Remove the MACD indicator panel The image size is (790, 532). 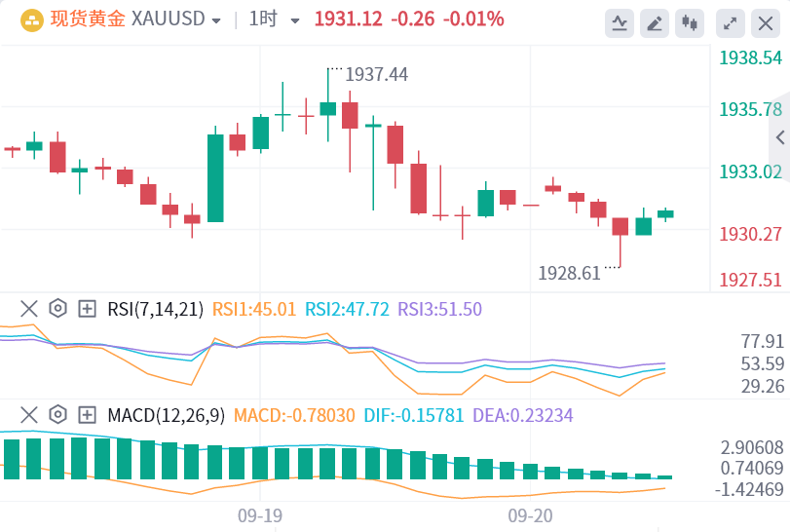(29, 415)
